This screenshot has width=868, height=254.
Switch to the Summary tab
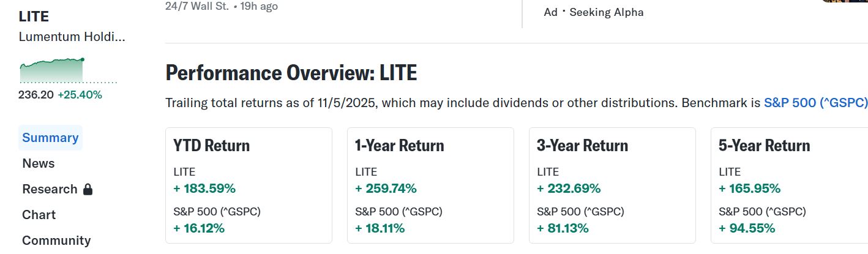[50, 138]
